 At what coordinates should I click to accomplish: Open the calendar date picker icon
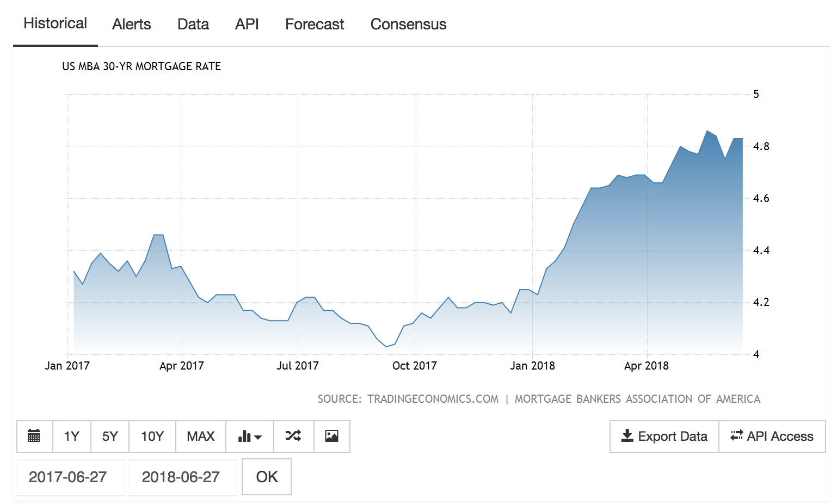coord(34,436)
